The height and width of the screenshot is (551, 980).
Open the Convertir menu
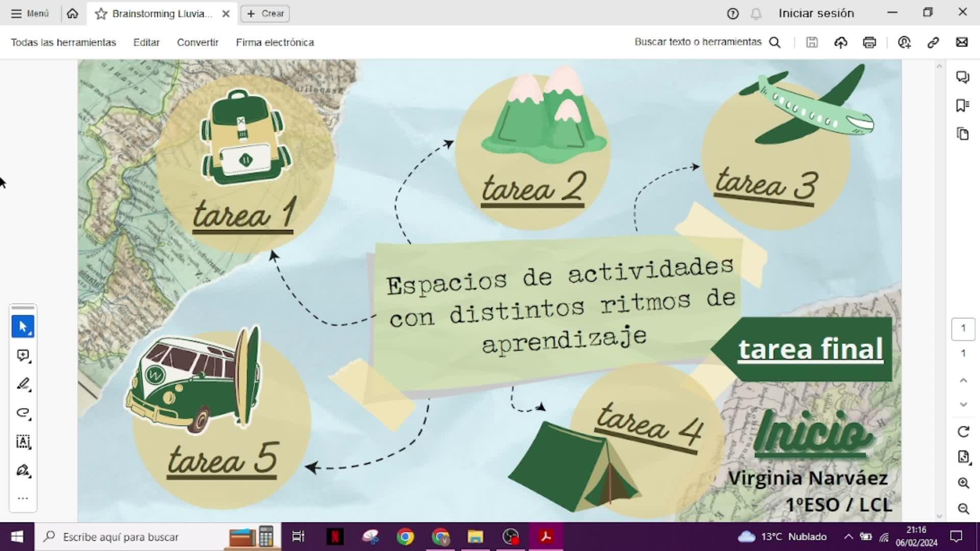[x=198, y=42]
